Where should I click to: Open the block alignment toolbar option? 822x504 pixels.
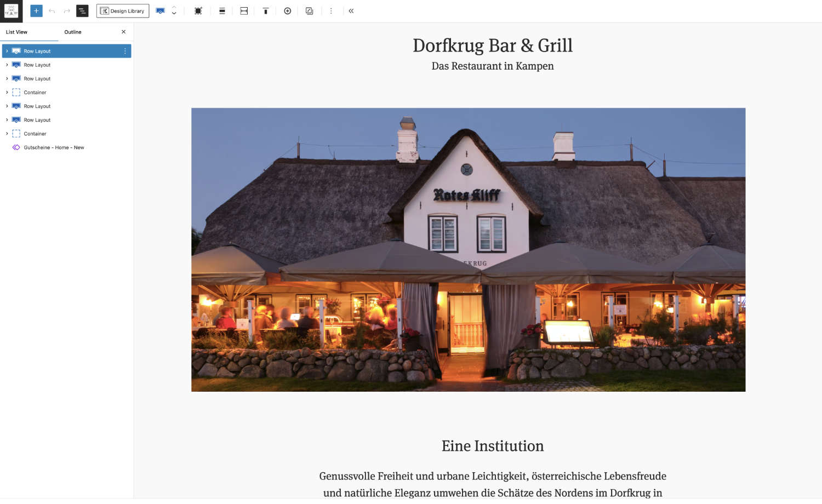[222, 11]
